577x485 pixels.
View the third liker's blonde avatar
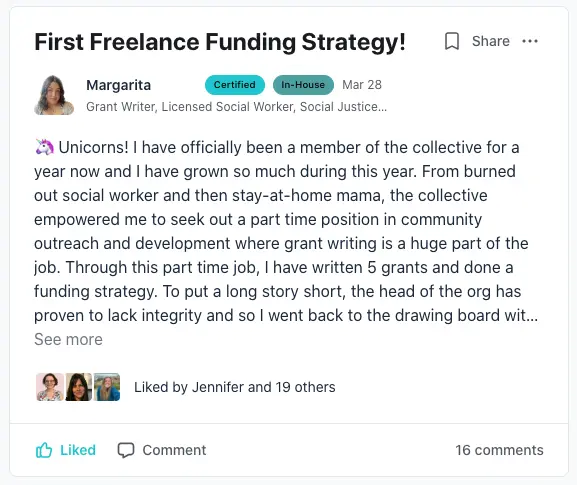click(x=107, y=387)
